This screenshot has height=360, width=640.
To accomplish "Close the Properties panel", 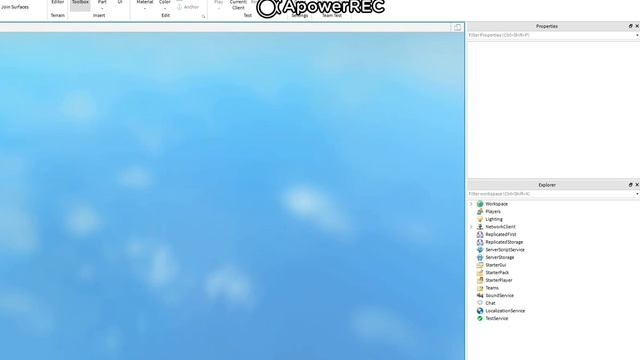I will (637, 26).
